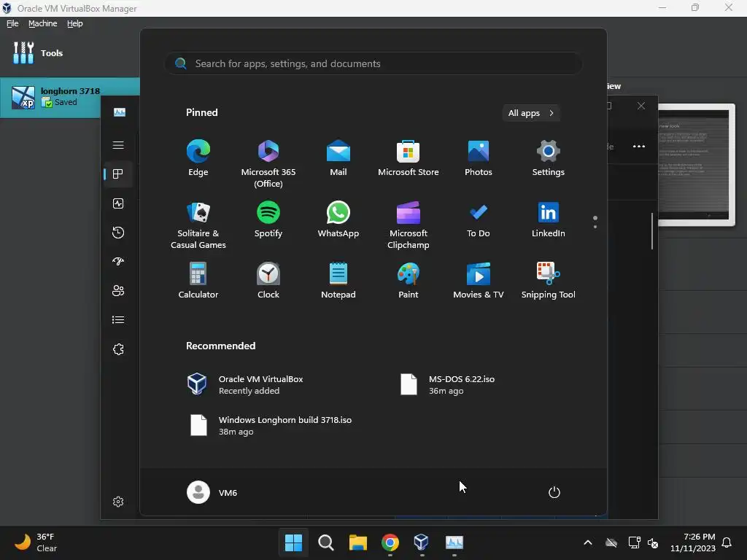
Task: Show All apps list
Action: coord(531,113)
